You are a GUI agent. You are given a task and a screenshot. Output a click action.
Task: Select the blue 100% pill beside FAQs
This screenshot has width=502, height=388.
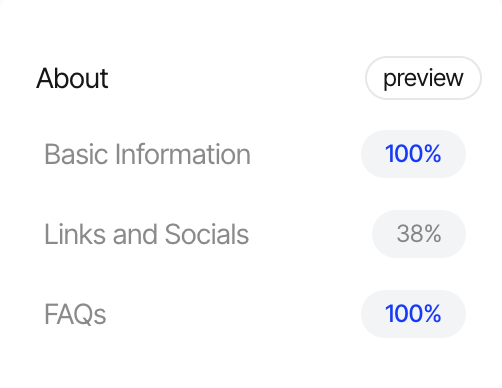(x=413, y=314)
